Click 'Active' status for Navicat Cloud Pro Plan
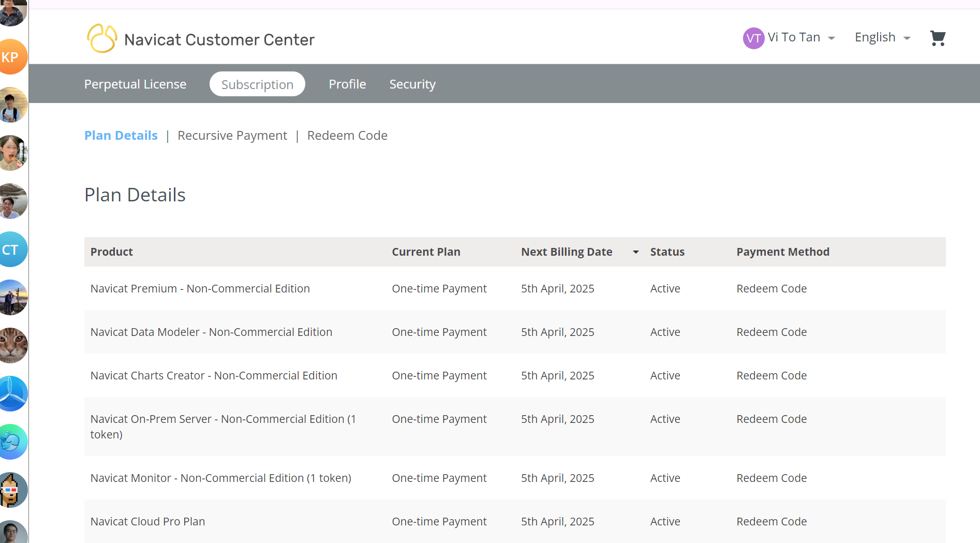 point(665,522)
